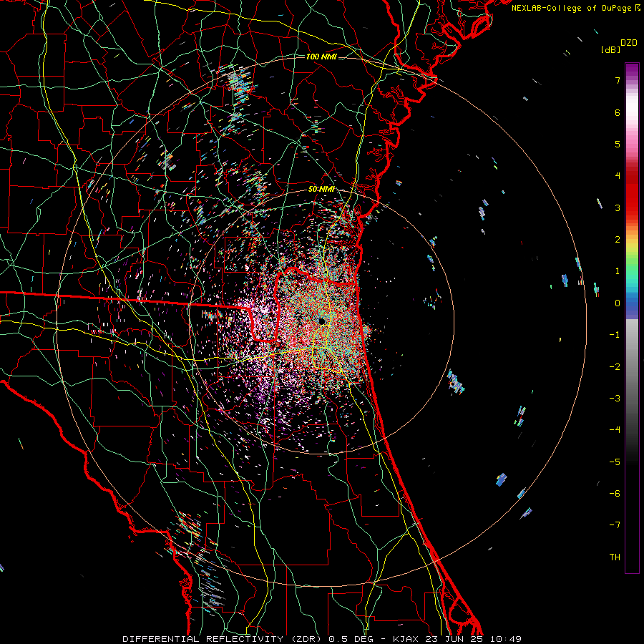
Task: Click the 0 value on color scale
Action: coord(618,303)
